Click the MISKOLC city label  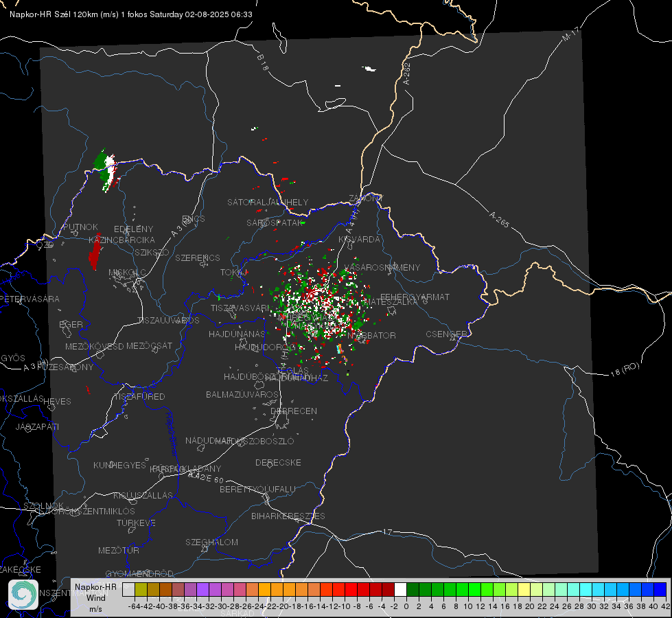point(127,273)
